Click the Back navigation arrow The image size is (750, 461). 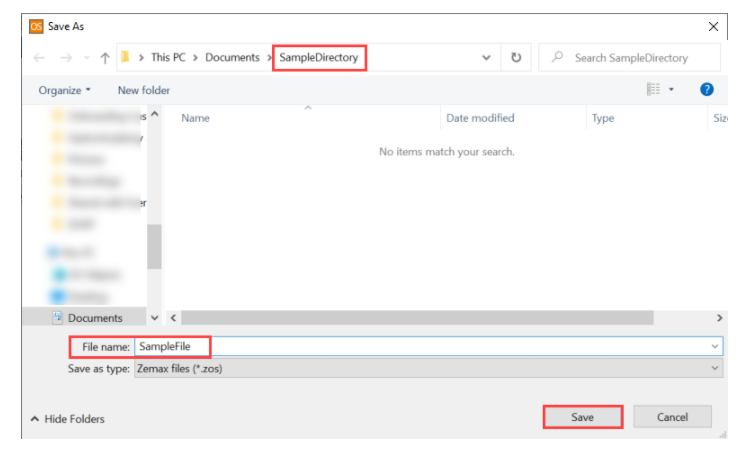[39, 58]
